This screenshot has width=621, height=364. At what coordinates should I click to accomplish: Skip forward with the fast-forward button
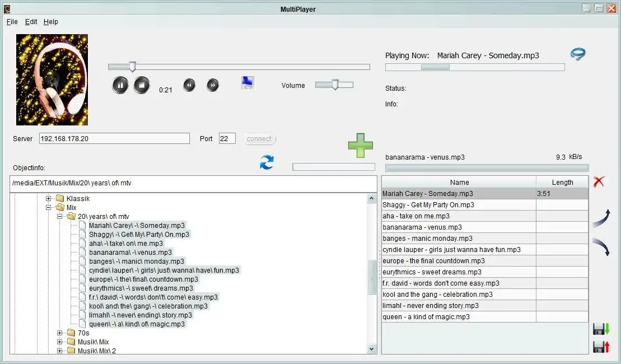pos(213,85)
